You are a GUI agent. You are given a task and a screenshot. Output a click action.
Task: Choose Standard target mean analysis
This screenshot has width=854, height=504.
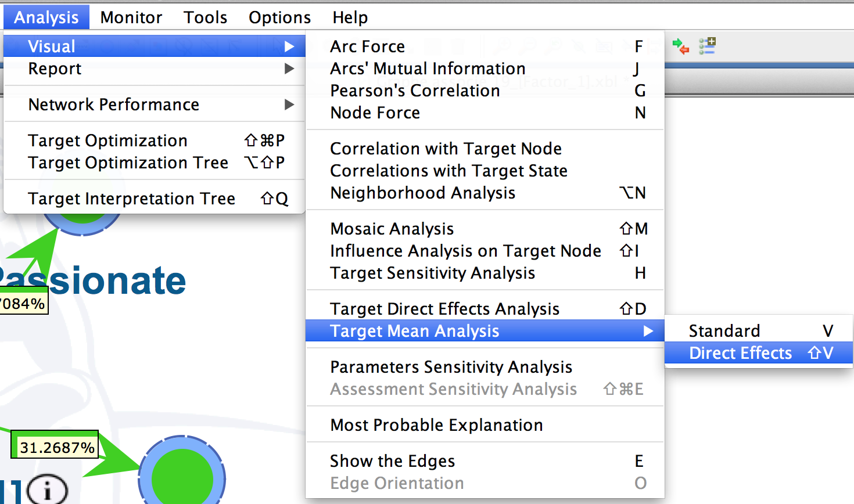[759, 331]
